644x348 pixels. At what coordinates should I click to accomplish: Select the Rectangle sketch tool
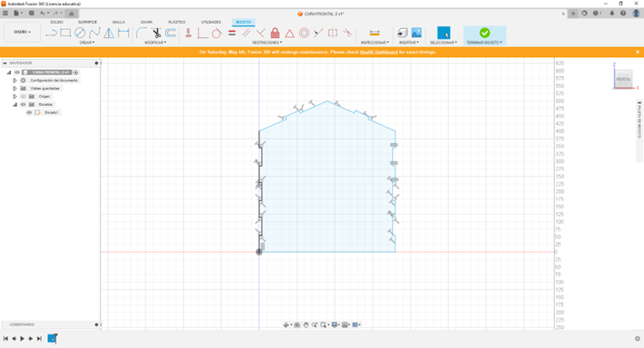pos(65,33)
